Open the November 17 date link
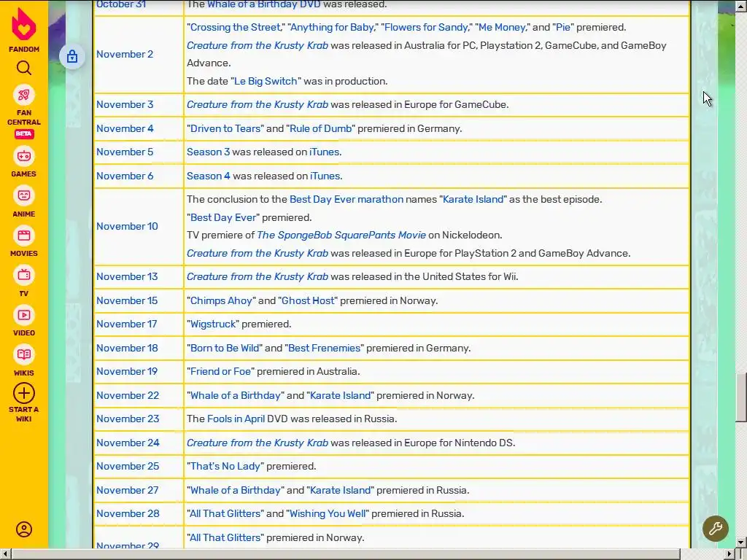 126,324
